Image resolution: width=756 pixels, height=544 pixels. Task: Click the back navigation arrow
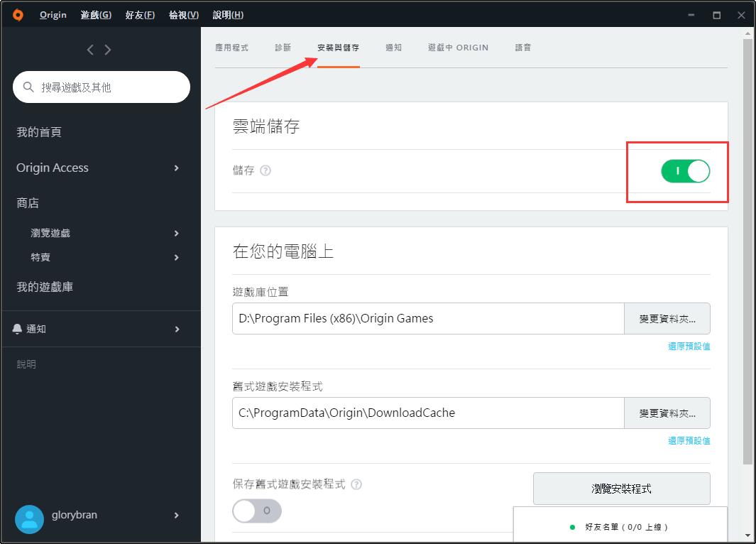pyautogui.click(x=89, y=50)
